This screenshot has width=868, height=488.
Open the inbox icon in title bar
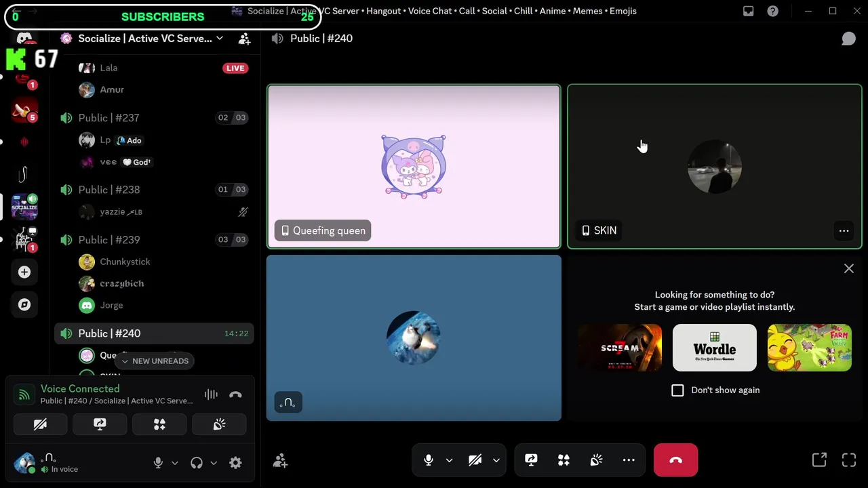tap(748, 11)
